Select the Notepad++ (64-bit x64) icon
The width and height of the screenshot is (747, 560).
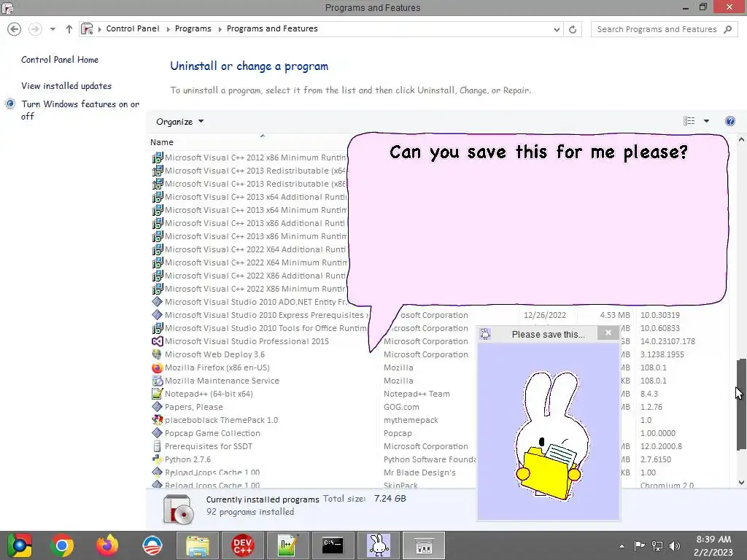158,394
